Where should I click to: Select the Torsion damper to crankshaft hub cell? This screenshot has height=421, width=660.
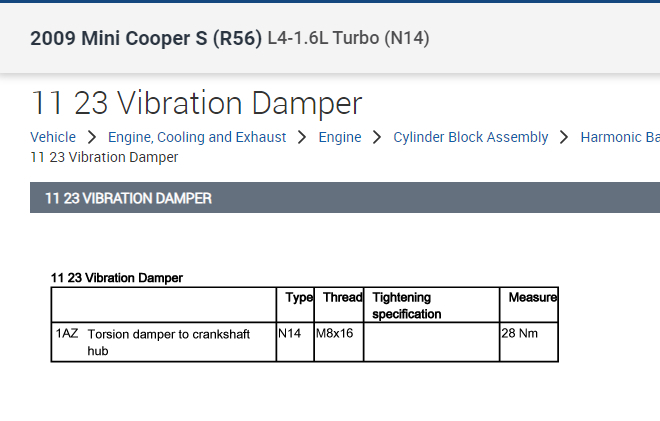click(168, 341)
